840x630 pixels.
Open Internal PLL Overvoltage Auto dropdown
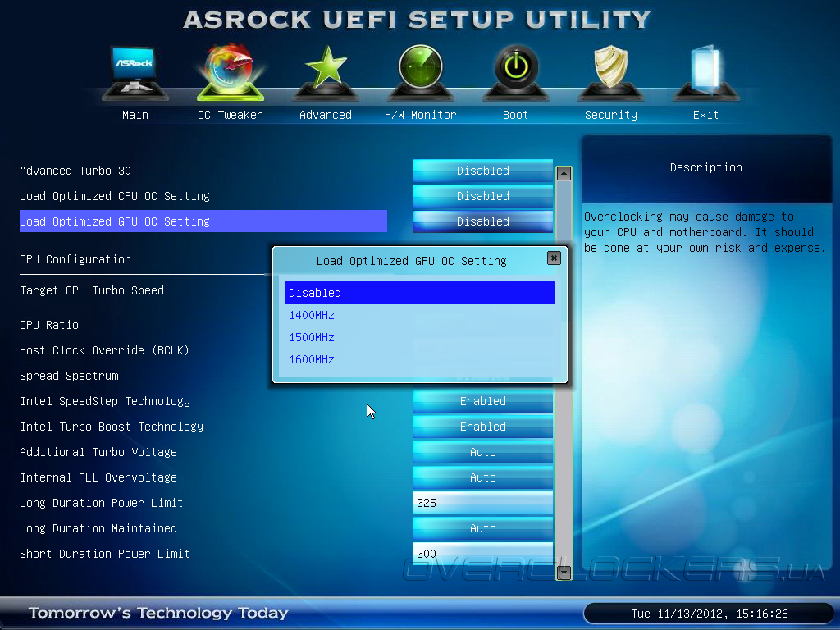482,477
